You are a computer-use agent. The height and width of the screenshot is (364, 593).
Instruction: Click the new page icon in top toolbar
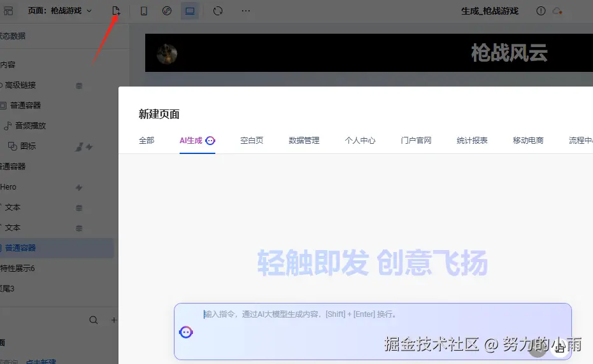pyautogui.click(x=116, y=11)
